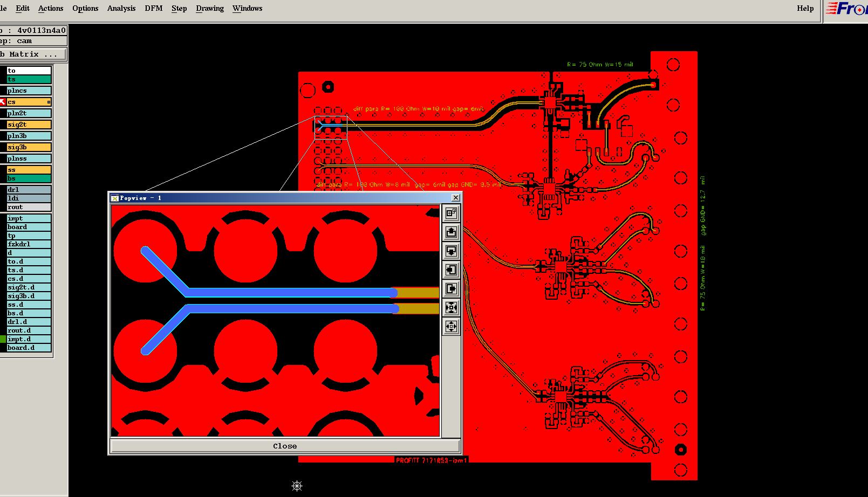Close the Popview window with the X icon
Image resolution: width=868 pixels, height=497 pixels.
coord(456,198)
